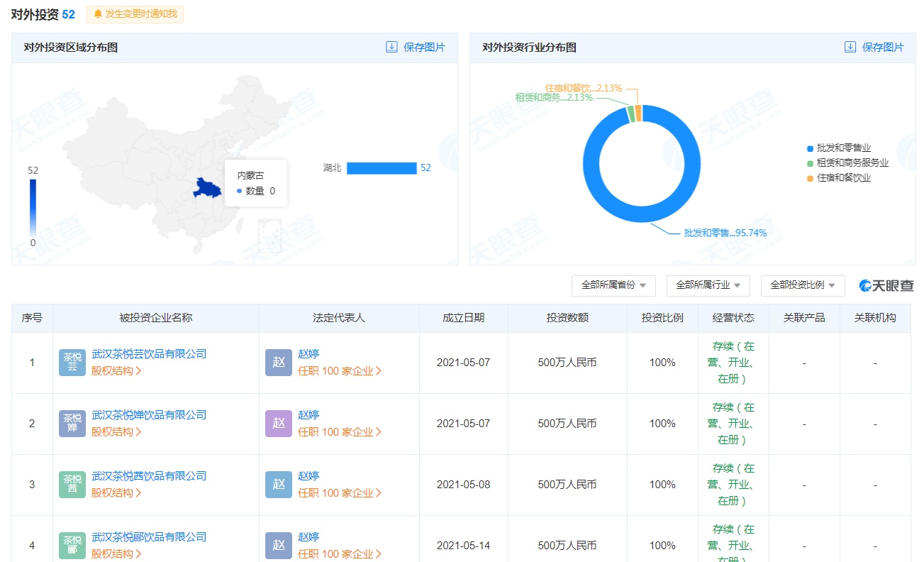Click the 茶悦郦 company logo icon
This screenshot has height=562, width=924.
tap(72, 546)
